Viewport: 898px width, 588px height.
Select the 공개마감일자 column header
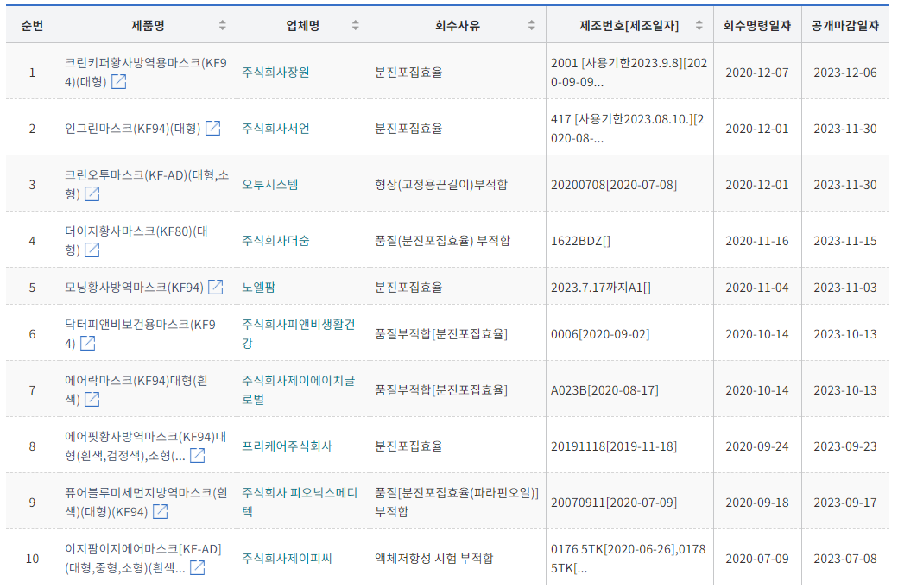(845, 26)
